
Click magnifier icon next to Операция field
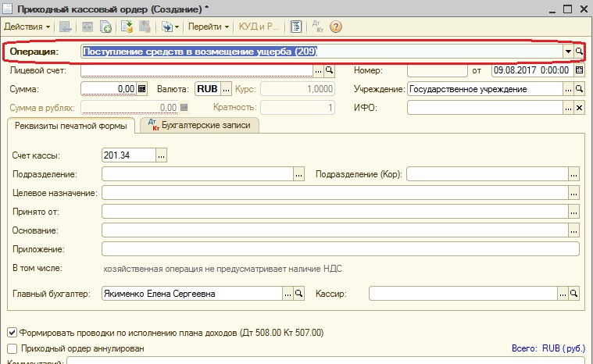click(579, 51)
